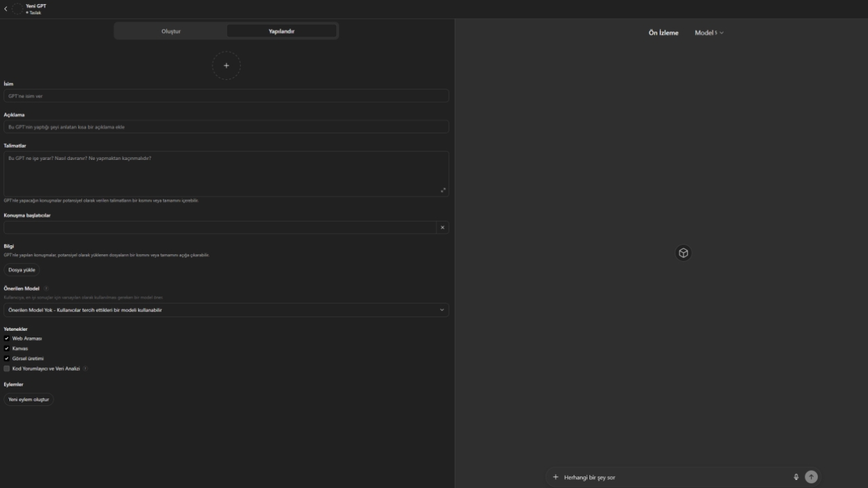This screenshot has width=868, height=488.
Task: Click the İsim input field
Action: click(226, 96)
